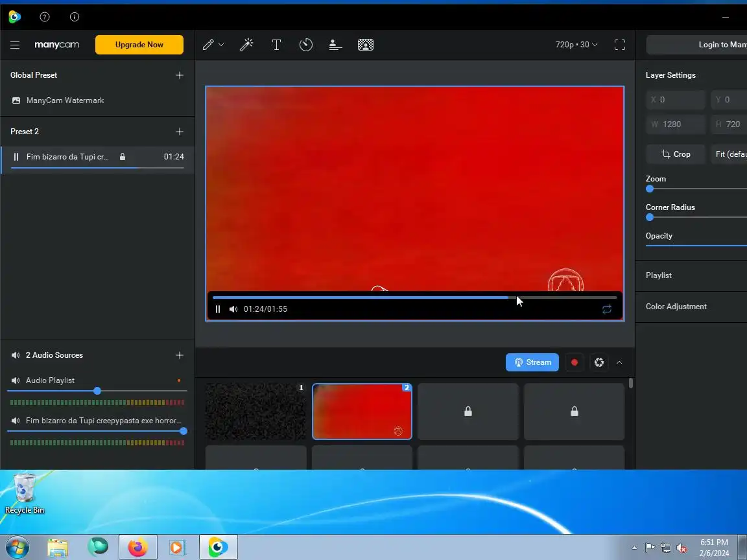Click the fourth locked preset slot
The height and width of the screenshot is (560, 747).
pos(574,412)
